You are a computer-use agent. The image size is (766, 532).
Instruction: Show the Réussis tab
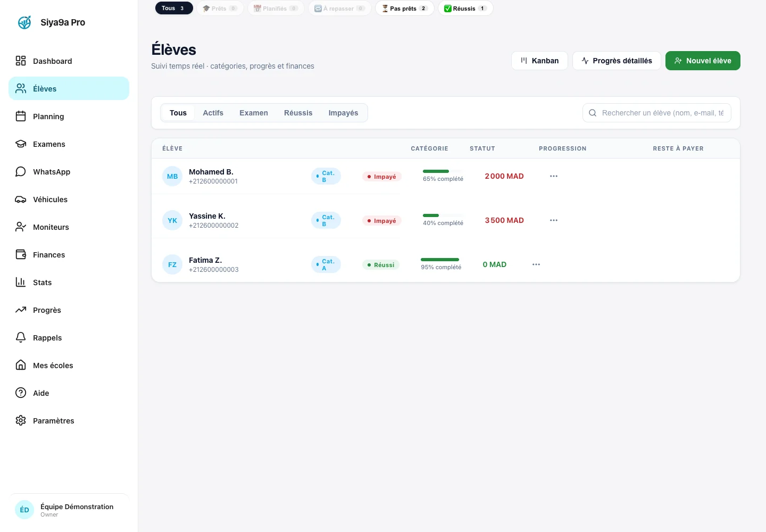click(x=298, y=113)
